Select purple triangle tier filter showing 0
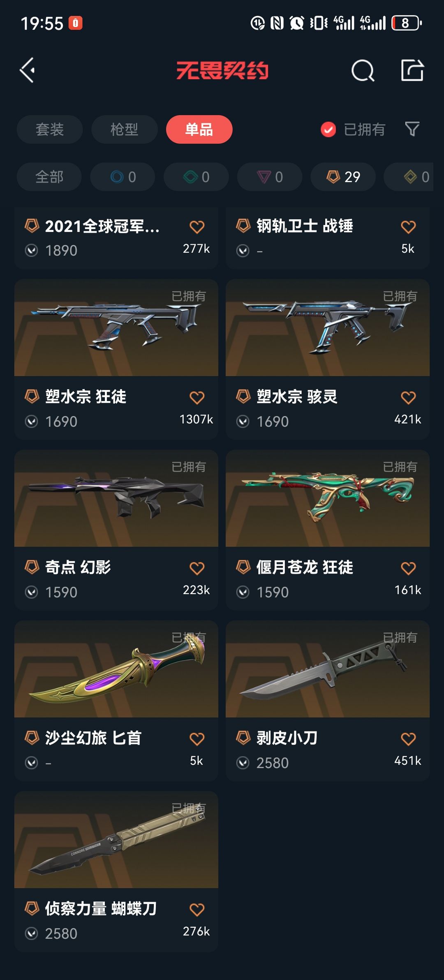The width and height of the screenshot is (444, 980). pyautogui.click(x=270, y=177)
